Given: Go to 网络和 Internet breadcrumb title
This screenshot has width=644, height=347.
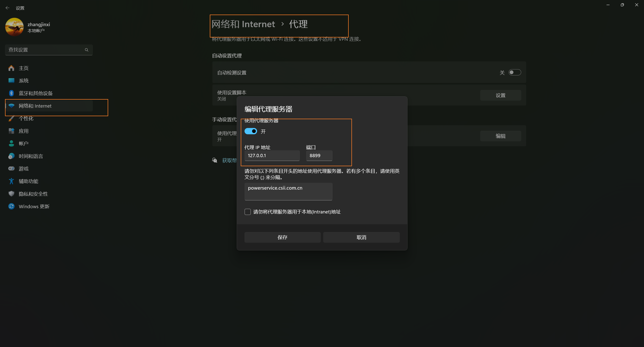Looking at the screenshot, I should [243, 24].
